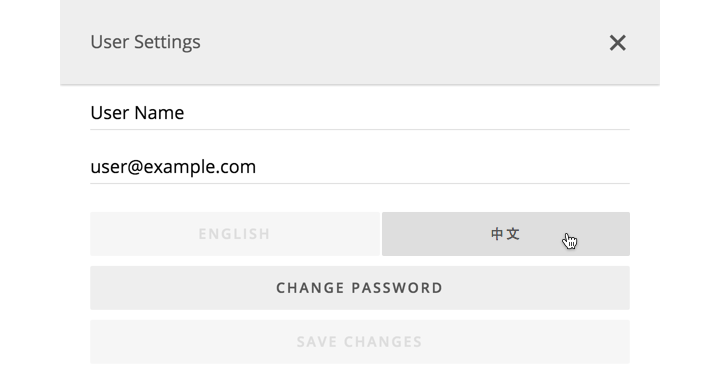Click the underline beneath User Name
The height and width of the screenshot is (382, 720).
(x=360, y=129)
